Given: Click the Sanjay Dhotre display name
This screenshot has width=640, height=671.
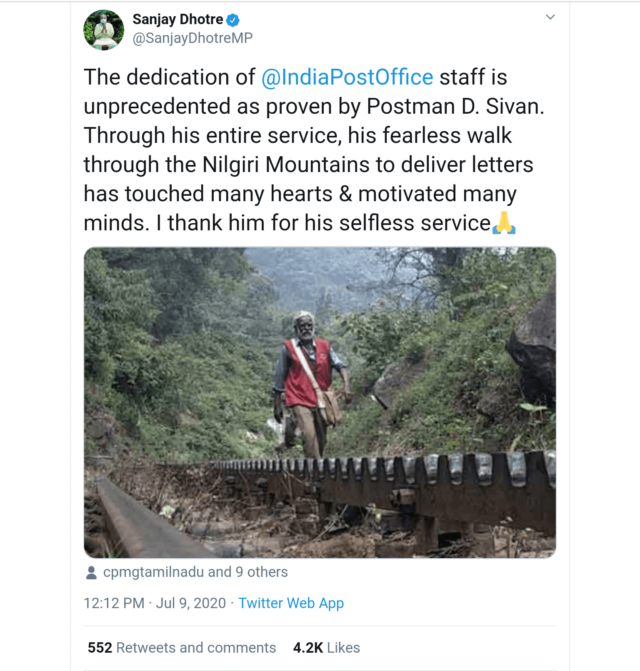Looking at the screenshot, I should click(x=178, y=19).
